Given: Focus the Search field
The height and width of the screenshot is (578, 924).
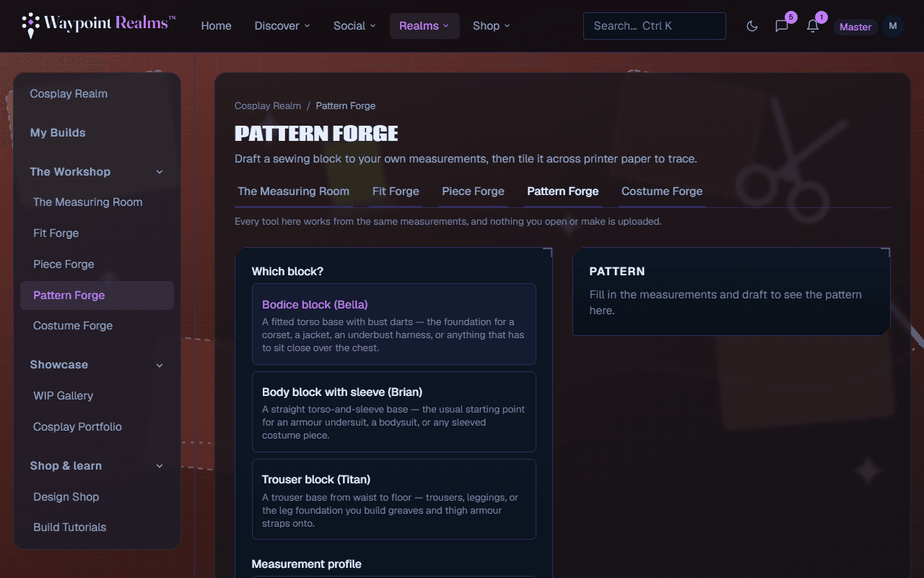Looking at the screenshot, I should pos(655,26).
